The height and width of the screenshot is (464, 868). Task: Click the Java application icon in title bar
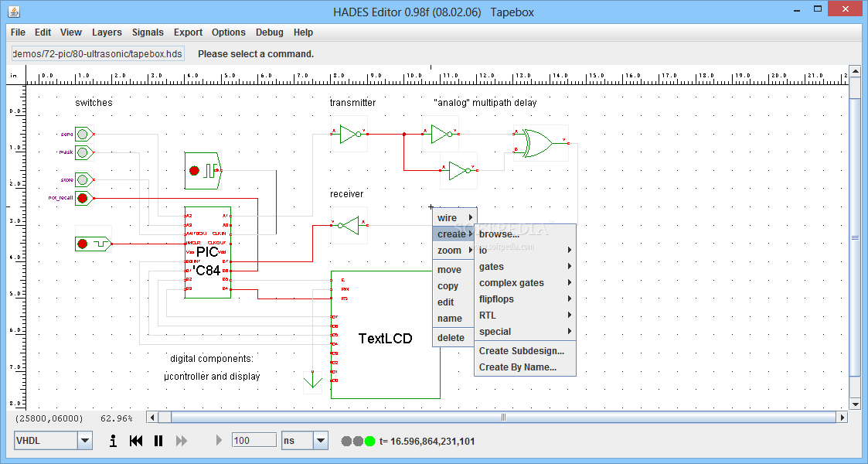[x=14, y=11]
